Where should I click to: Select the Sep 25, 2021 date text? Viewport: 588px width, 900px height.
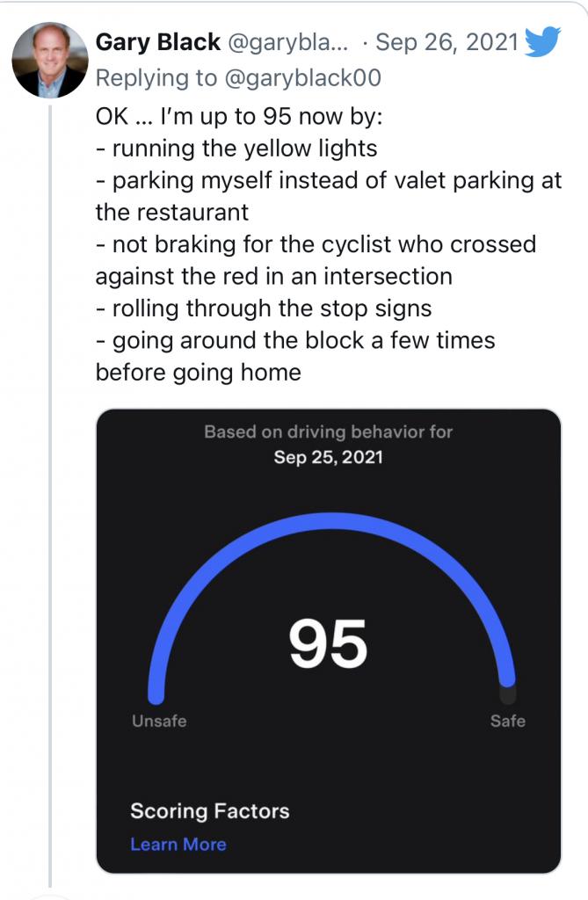328,457
